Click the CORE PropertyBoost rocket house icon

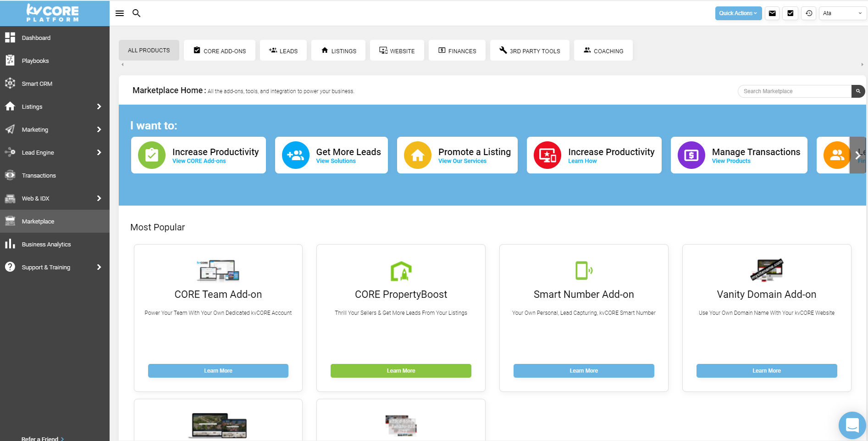pos(401,271)
